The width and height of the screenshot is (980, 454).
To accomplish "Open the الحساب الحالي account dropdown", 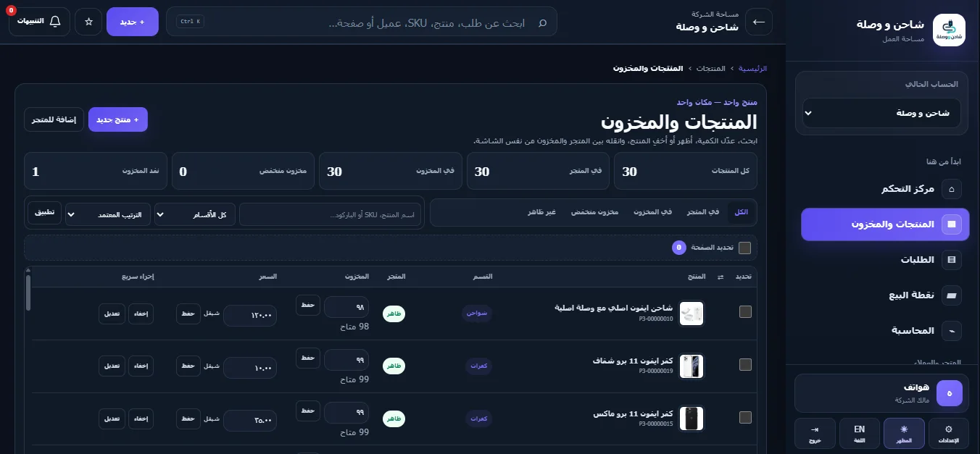I will pyautogui.click(x=881, y=113).
